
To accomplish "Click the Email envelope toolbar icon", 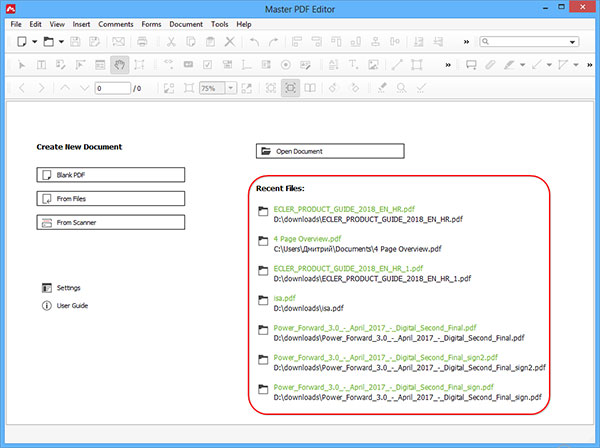I will pyautogui.click(x=119, y=41).
